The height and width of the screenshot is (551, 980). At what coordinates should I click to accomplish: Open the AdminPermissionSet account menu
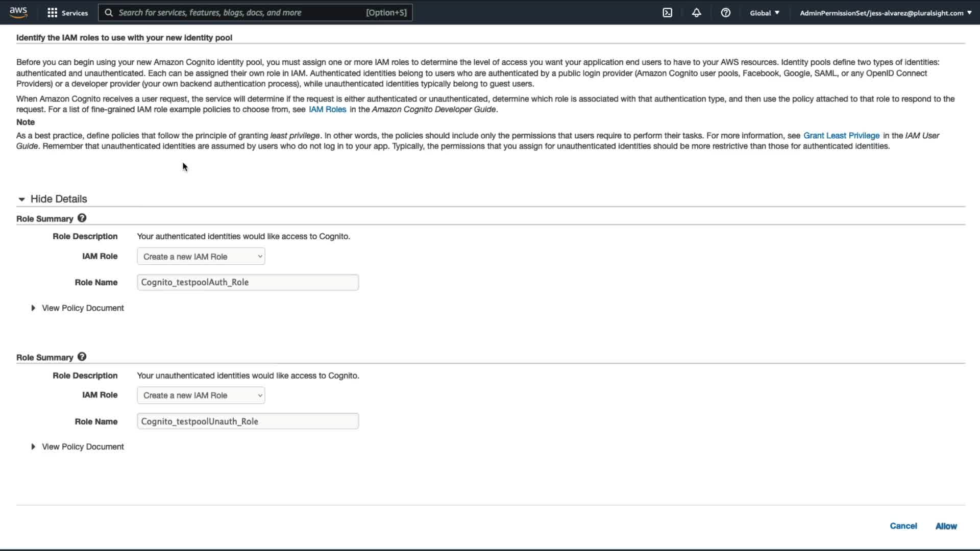pyautogui.click(x=885, y=13)
